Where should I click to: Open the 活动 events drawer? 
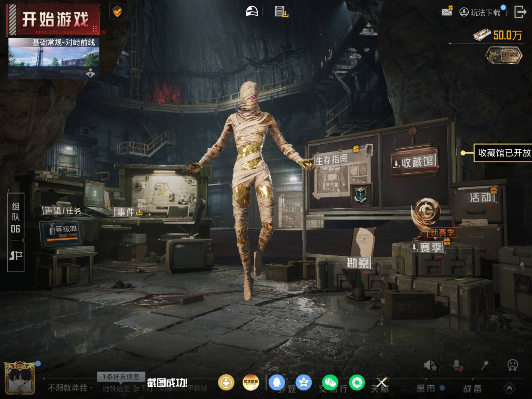pyautogui.click(x=481, y=197)
